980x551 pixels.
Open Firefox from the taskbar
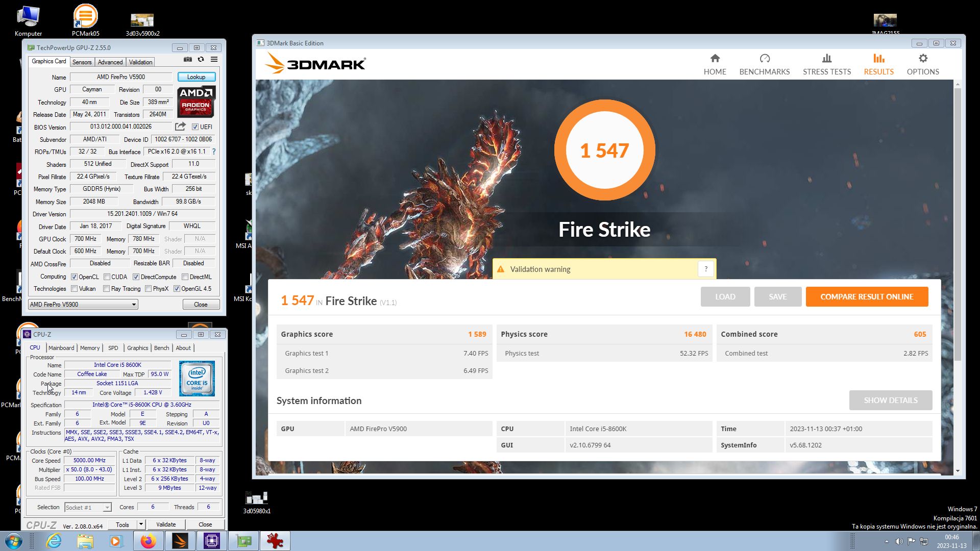coord(148,541)
